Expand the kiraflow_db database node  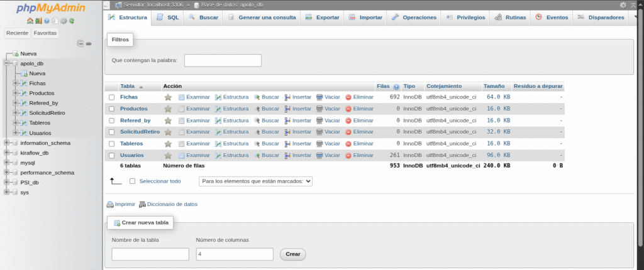(x=6, y=153)
